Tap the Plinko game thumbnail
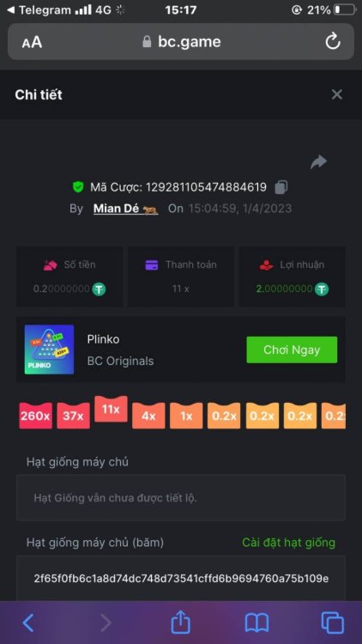The width and height of the screenshot is (362, 644). point(49,349)
